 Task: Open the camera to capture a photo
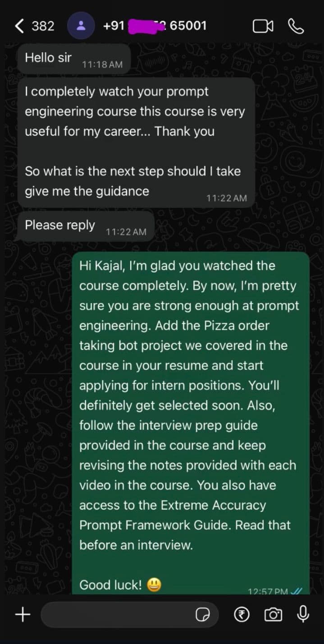pos(273,614)
